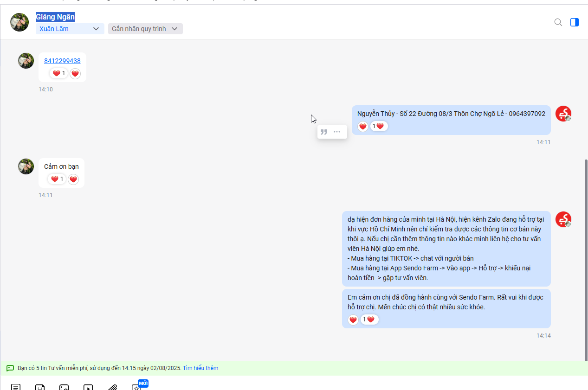Click the Giáng Ngân contact name
Image resolution: width=588 pixels, height=390 pixels.
(55, 17)
